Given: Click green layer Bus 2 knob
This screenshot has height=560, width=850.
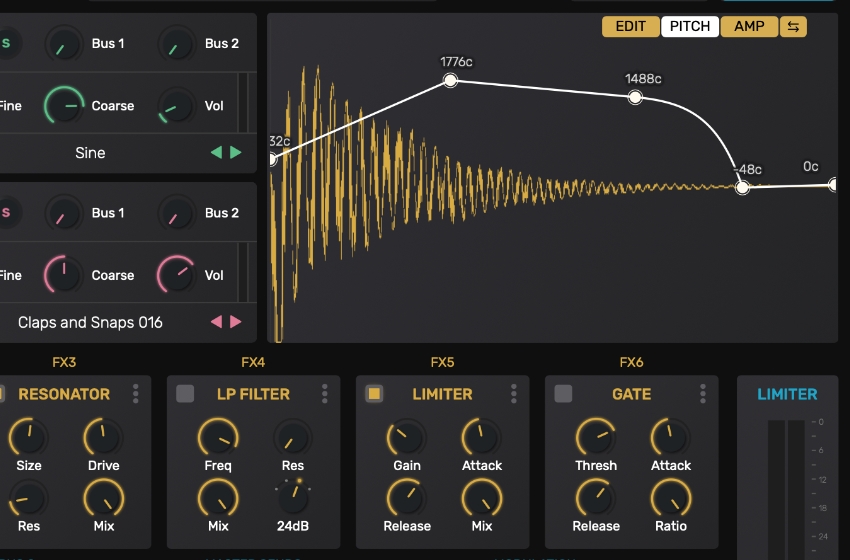Looking at the screenshot, I should click(177, 44).
